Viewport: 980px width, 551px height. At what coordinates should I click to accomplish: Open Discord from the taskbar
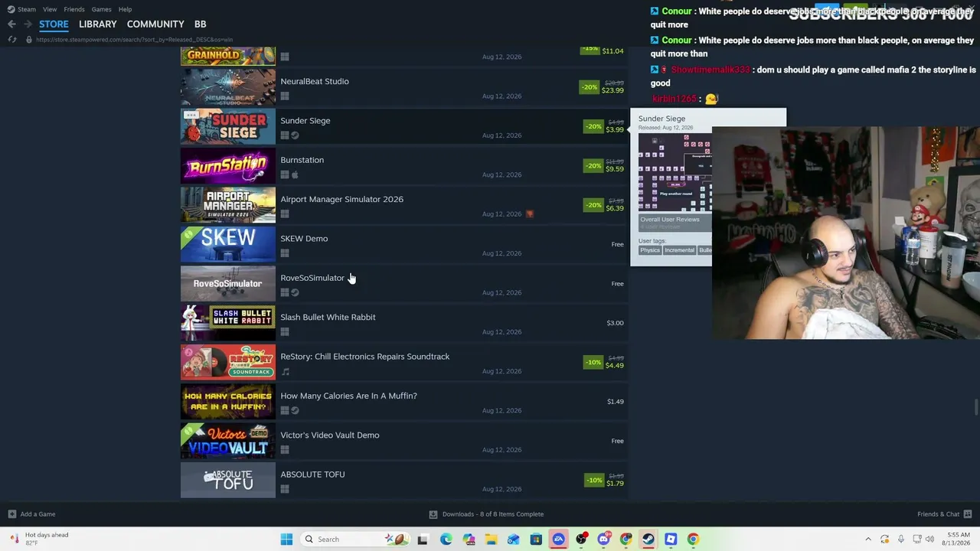(603, 540)
